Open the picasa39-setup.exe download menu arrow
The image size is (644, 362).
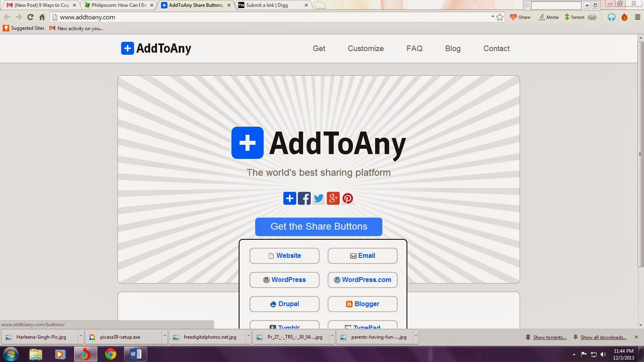coord(165,337)
